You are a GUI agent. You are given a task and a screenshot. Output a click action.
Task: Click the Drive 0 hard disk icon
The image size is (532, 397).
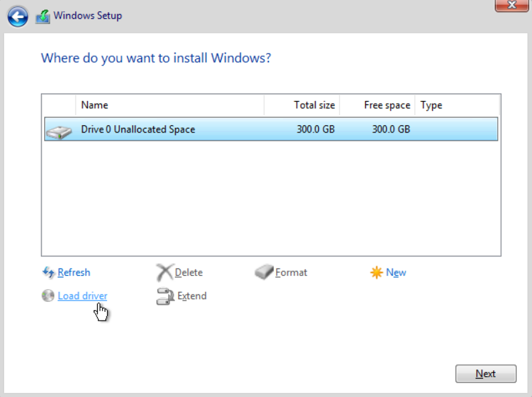[59, 131]
